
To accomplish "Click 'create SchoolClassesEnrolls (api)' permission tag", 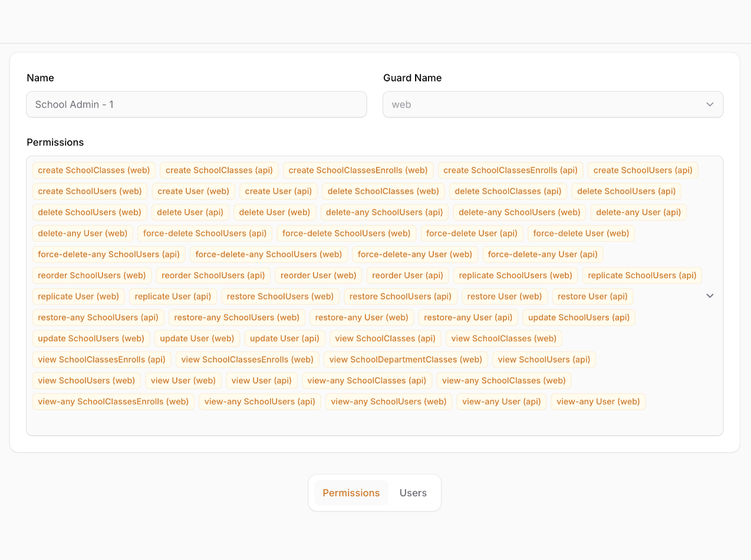I will [x=510, y=170].
